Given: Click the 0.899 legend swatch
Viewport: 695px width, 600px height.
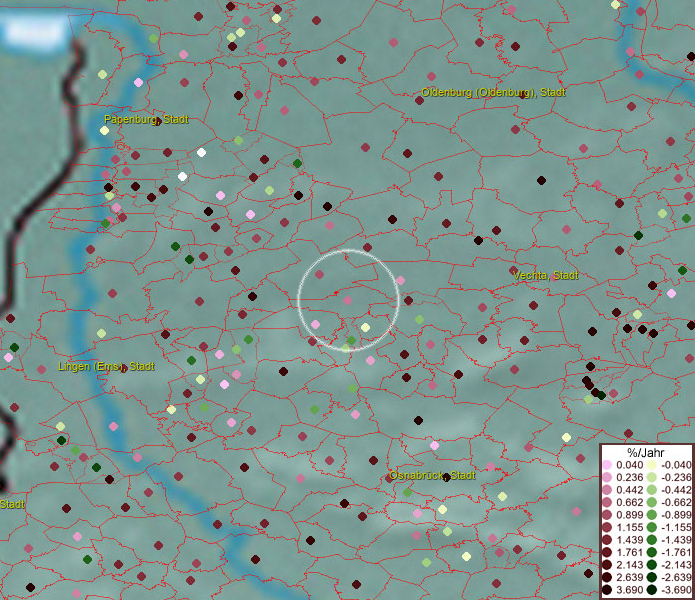Looking at the screenshot, I should click(x=607, y=515).
